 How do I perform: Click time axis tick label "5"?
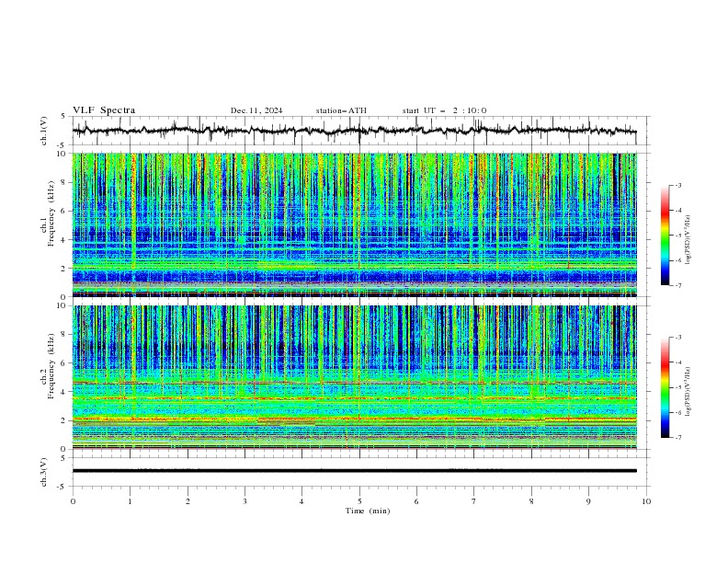pyautogui.click(x=359, y=501)
